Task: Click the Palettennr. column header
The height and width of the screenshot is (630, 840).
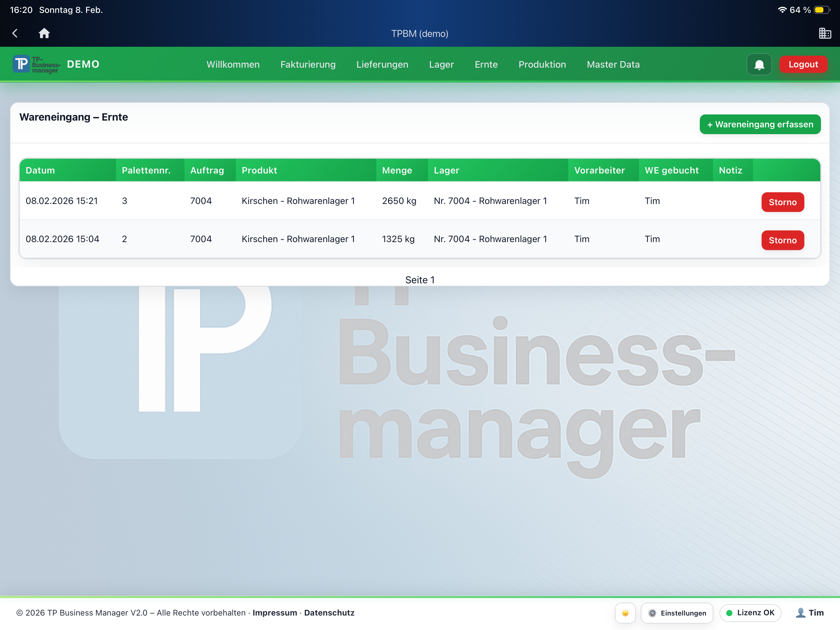Action: 150,170
